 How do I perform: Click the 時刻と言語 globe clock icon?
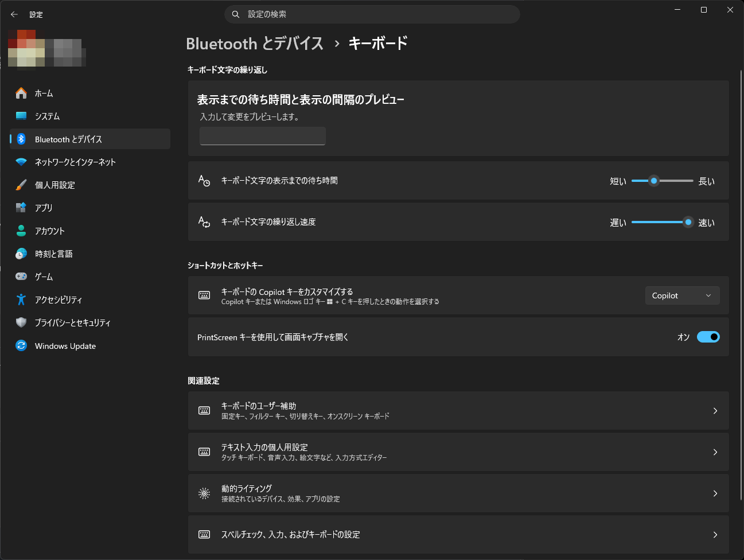point(21,254)
